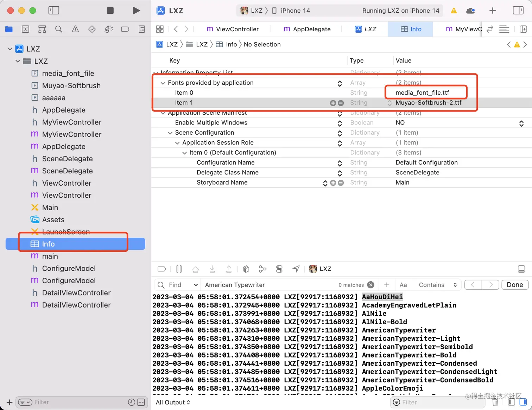Viewport: 532px width, 410px height.
Task: Simulate location in debug bar
Action: (x=296, y=269)
